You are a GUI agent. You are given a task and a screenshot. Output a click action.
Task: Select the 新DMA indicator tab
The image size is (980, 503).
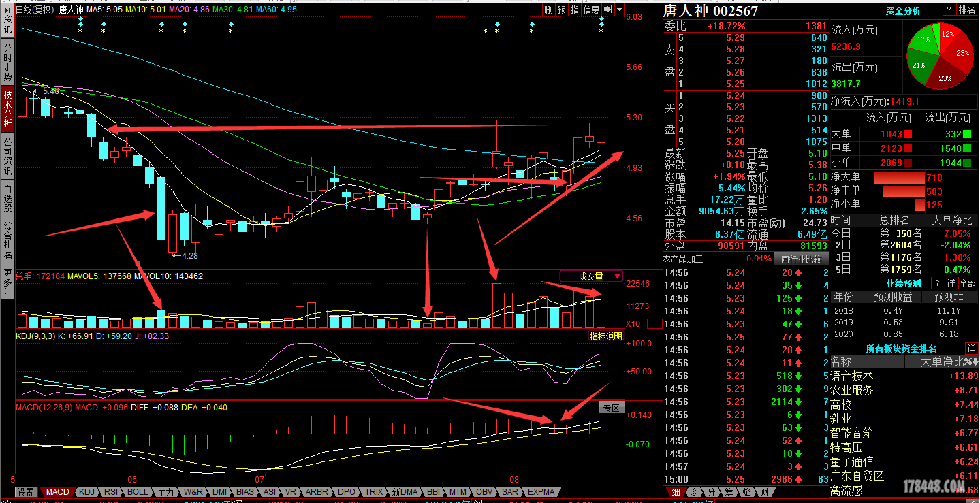coord(405,491)
